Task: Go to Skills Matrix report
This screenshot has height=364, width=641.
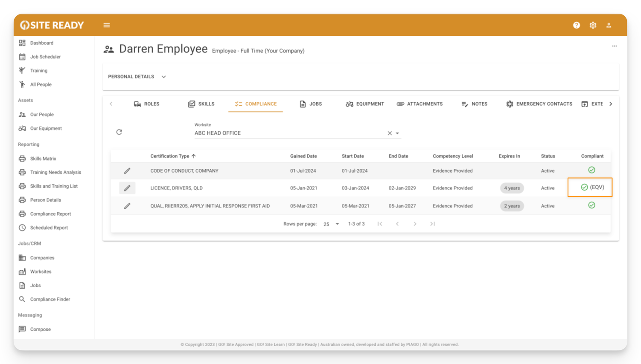Action: pyautogui.click(x=43, y=159)
